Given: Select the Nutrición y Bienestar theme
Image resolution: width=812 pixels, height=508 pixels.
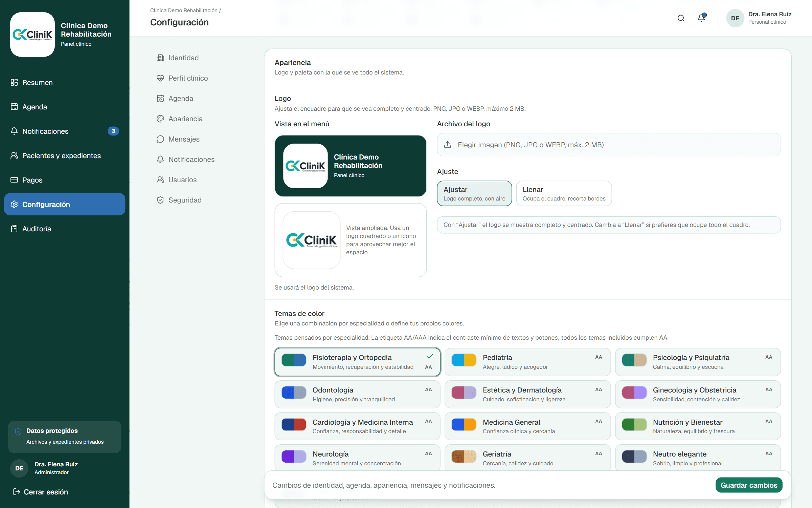Looking at the screenshot, I should pyautogui.click(x=698, y=426).
